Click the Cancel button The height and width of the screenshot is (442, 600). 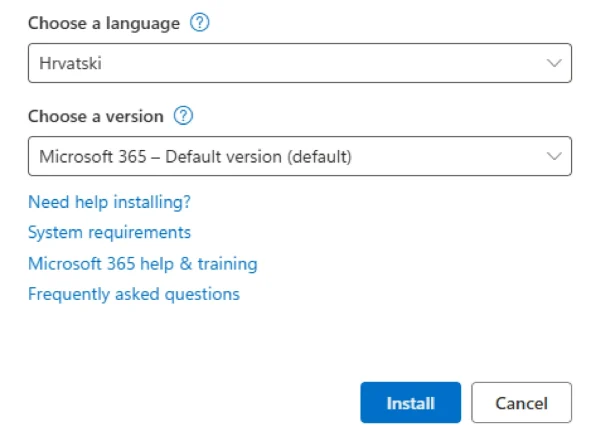pyautogui.click(x=522, y=403)
